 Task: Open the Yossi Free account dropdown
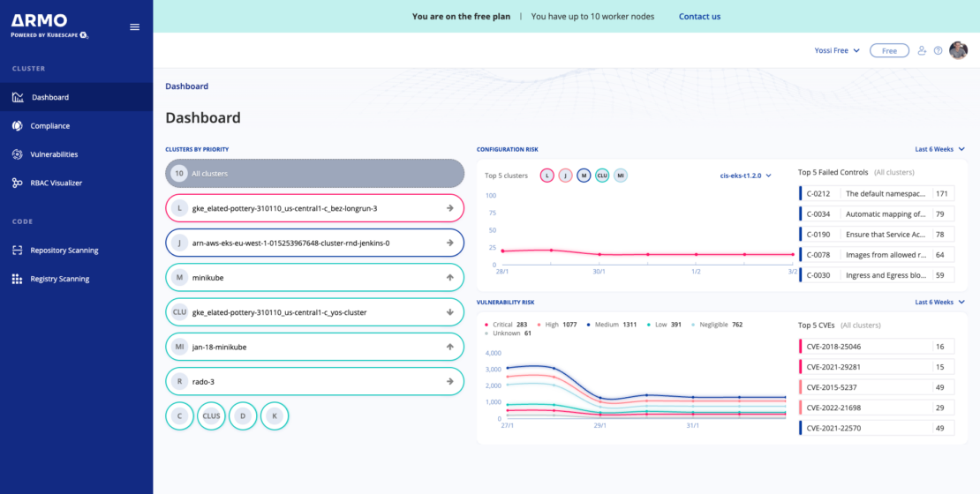click(x=836, y=51)
